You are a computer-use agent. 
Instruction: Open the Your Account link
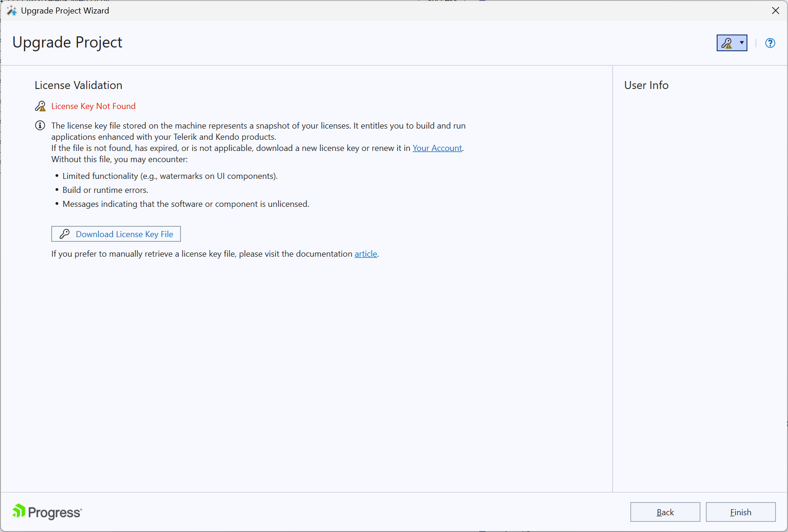pyautogui.click(x=437, y=148)
